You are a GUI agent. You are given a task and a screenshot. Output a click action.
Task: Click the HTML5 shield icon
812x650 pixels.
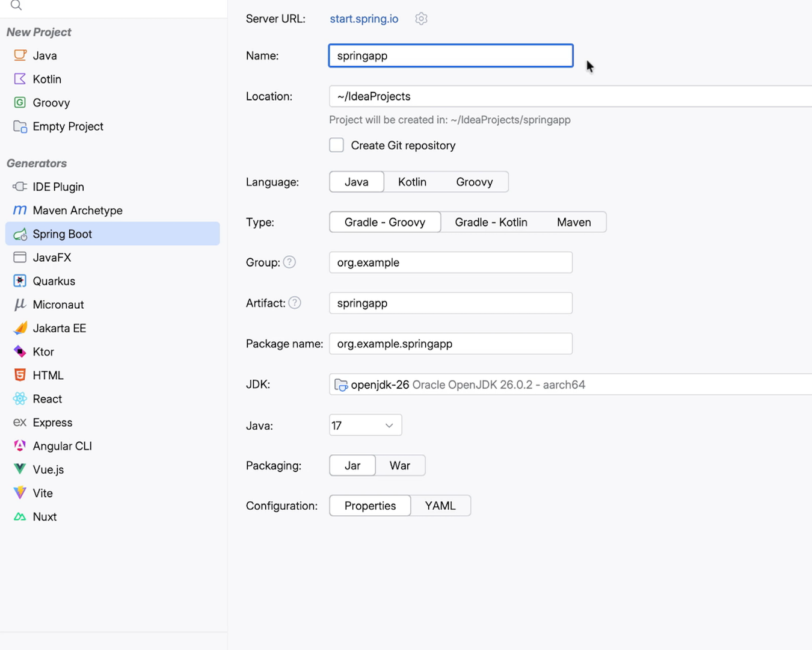[x=20, y=375]
